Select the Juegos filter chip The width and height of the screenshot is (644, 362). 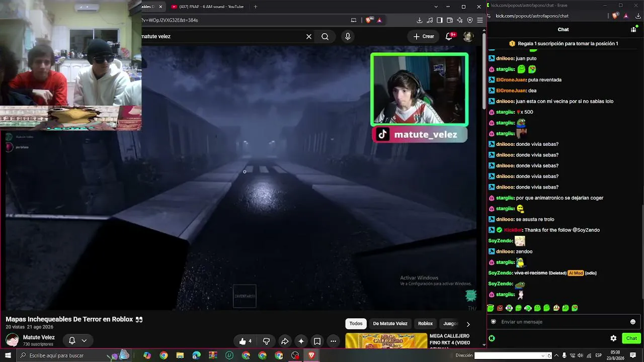click(x=450, y=324)
